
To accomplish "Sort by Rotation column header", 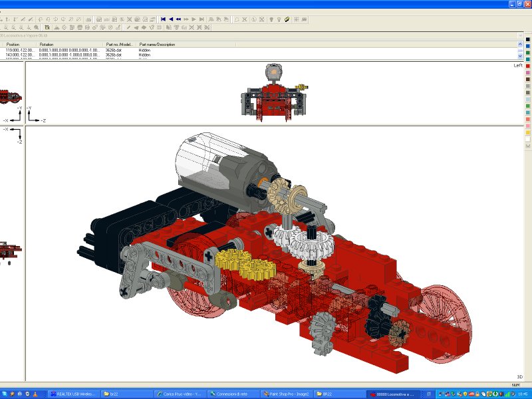I will point(69,45).
